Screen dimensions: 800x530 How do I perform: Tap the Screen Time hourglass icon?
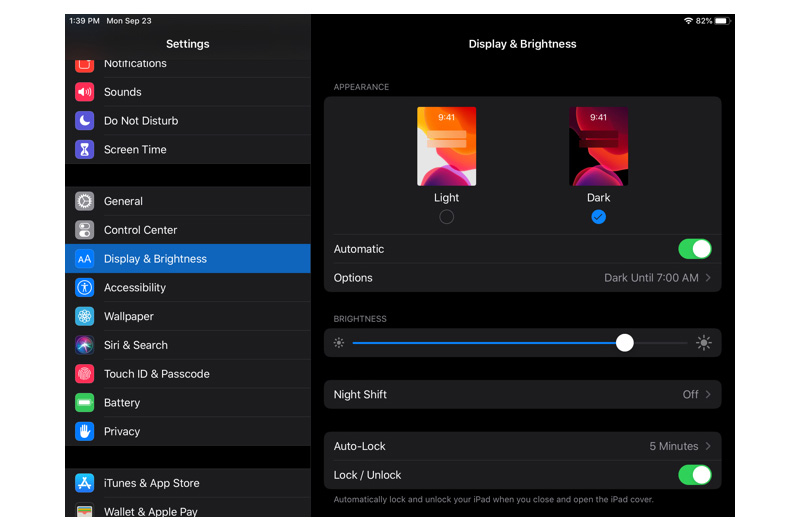coord(85,149)
